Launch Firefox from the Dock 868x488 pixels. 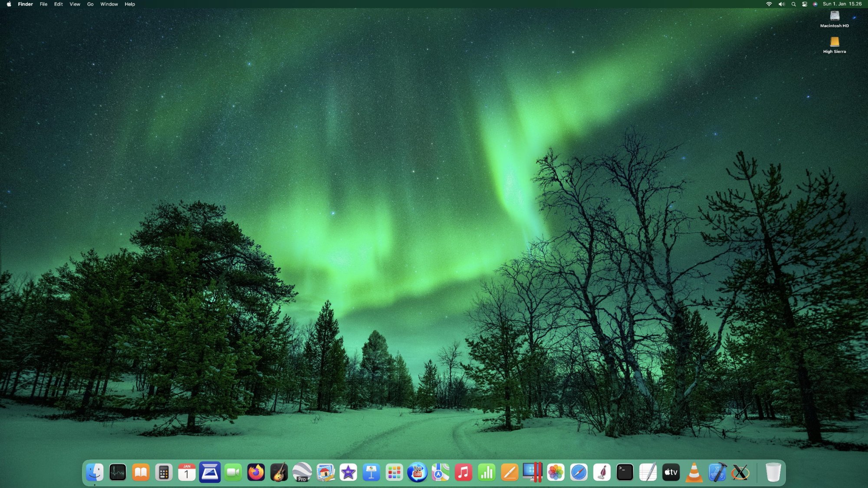pos(256,472)
